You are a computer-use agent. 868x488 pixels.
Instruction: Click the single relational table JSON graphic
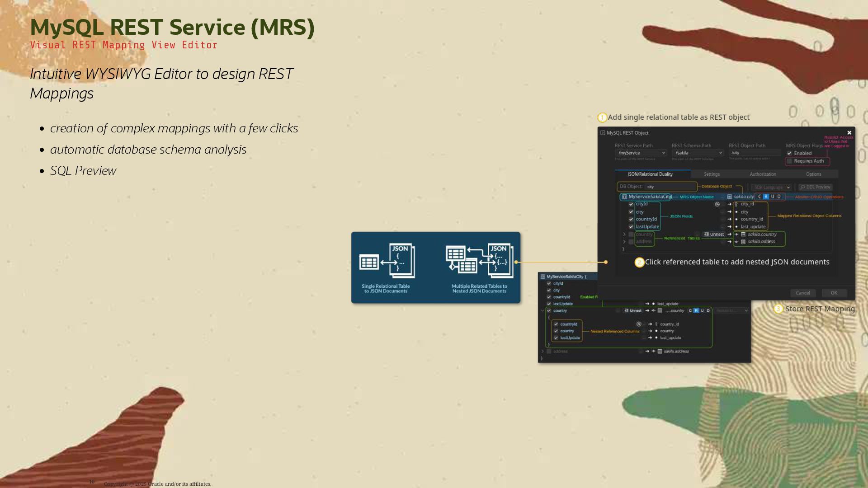click(387, 261)
